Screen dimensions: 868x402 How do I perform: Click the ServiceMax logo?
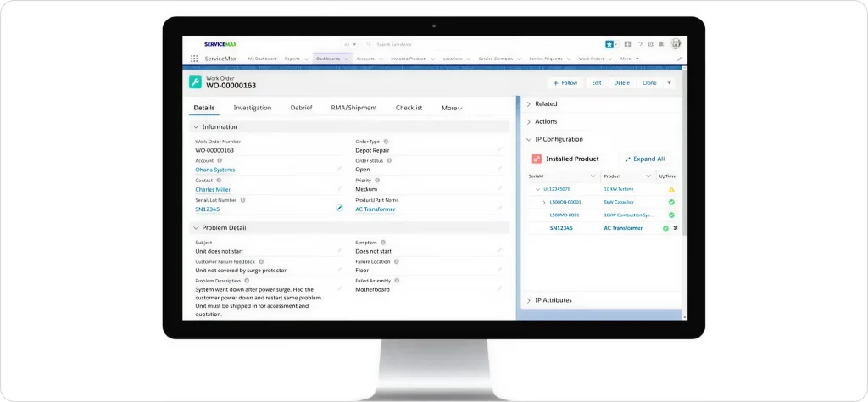pos(220,44)
